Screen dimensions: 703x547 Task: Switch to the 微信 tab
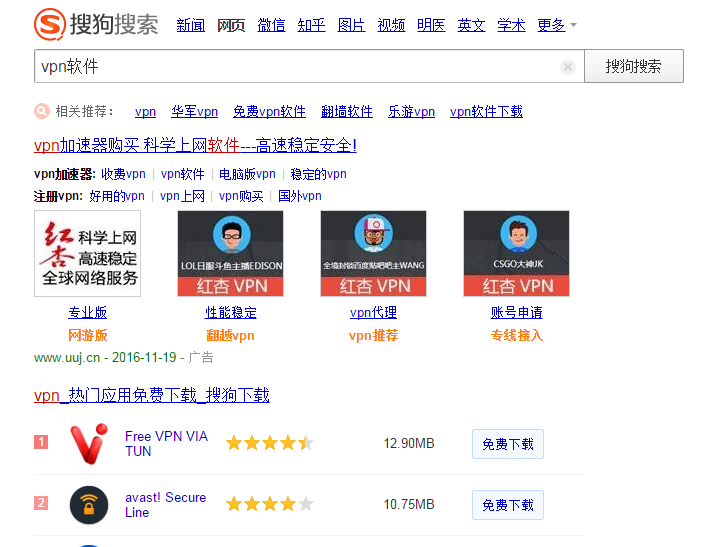[x=271, y=25]
